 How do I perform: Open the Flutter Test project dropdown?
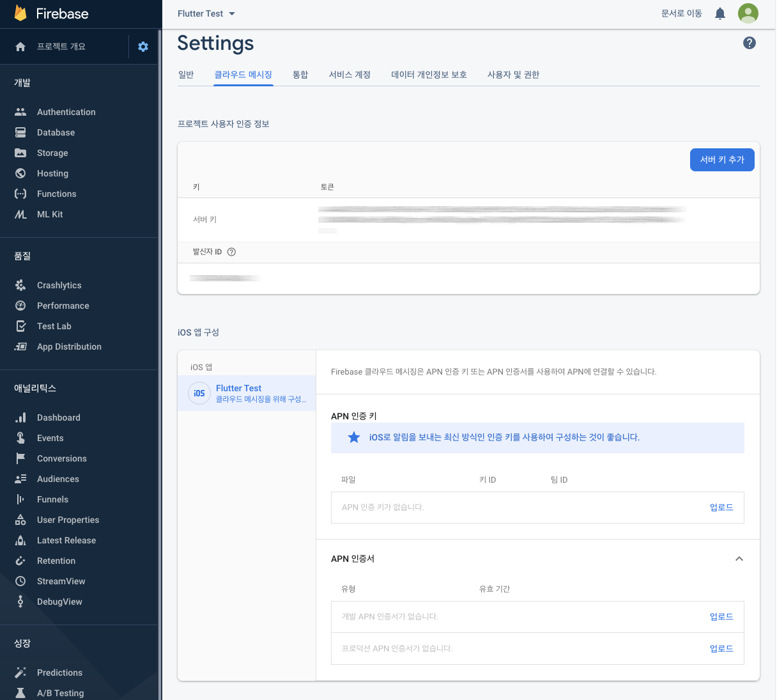pos(206,13)
